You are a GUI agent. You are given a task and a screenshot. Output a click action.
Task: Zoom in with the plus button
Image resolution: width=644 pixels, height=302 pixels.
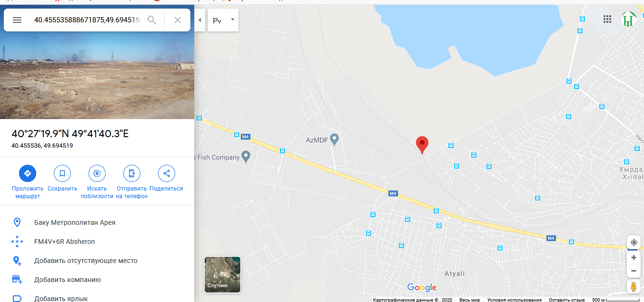click(634, 258)
